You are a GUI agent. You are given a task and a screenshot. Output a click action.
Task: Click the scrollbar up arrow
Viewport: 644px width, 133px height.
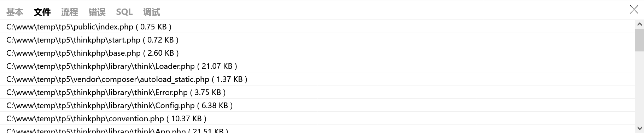(x=639, y=24)
